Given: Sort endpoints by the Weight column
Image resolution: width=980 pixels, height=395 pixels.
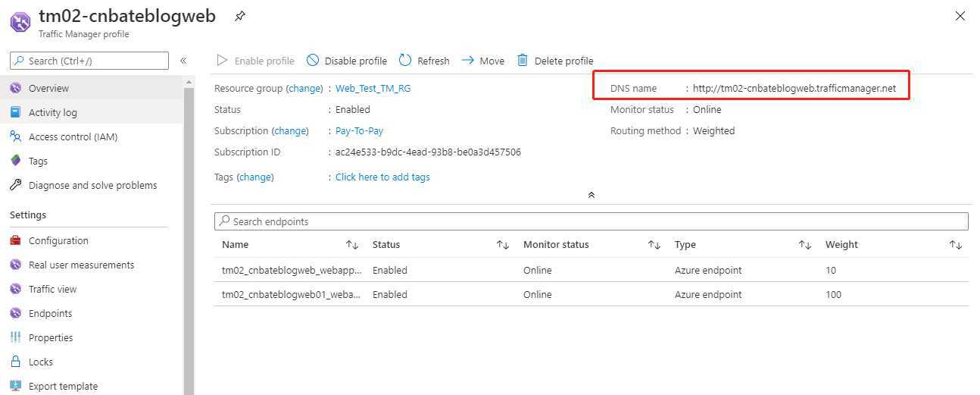Looking at the screenshot, I should [x=956, y=245].
